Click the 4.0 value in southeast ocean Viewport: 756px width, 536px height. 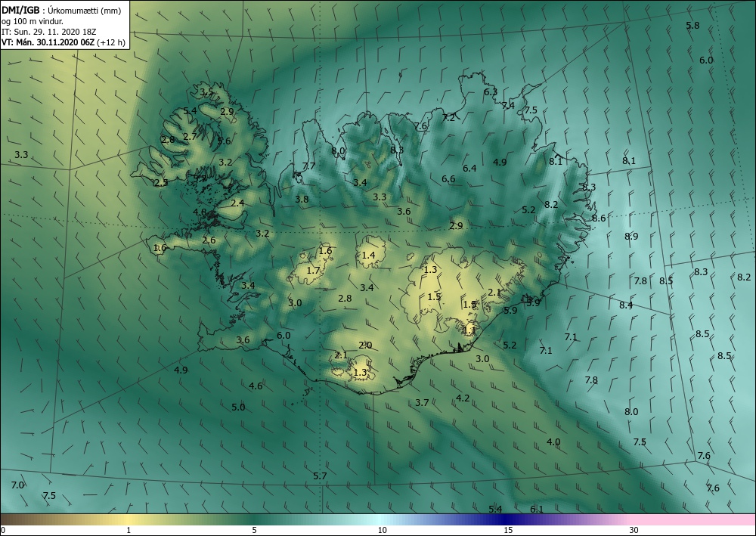coord(553,442)
